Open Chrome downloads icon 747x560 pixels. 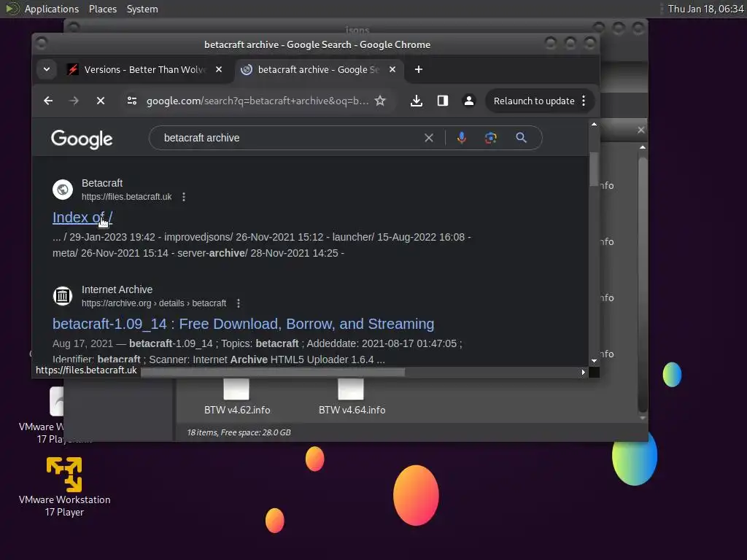click(x=417, y=101)
